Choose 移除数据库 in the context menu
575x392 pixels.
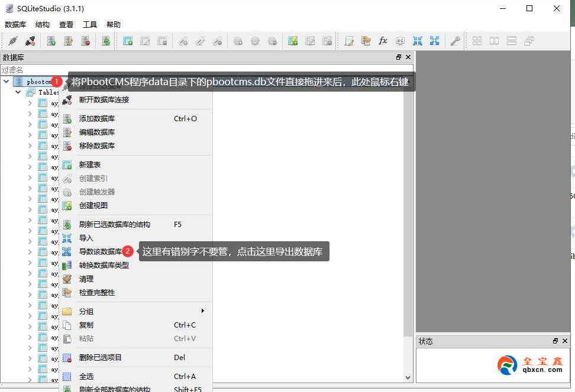coord(135,146)
